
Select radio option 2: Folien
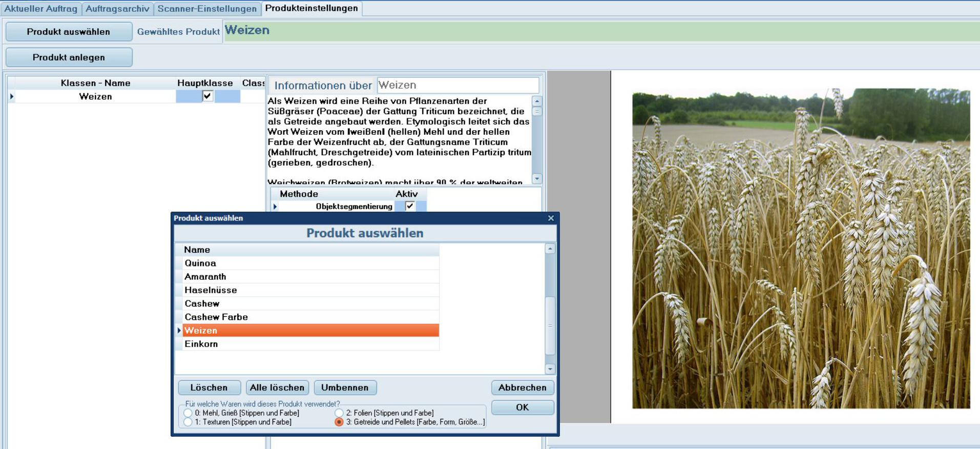(339, 413)
